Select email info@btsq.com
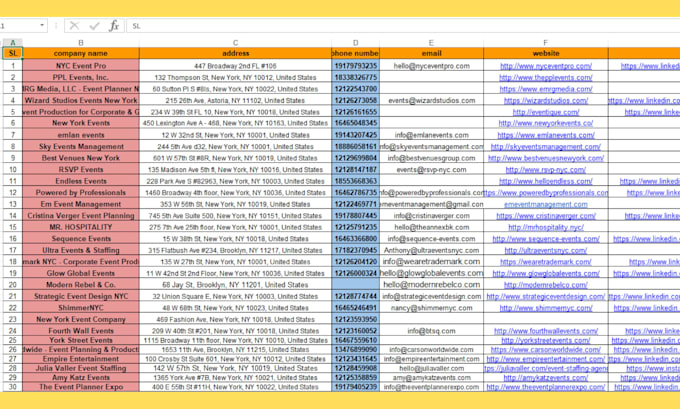 tap(431, 331)
